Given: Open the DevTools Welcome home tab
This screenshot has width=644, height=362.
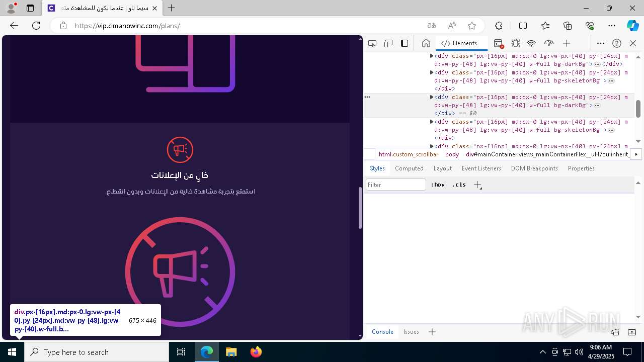Looking at the screenshot, I should (x=426, y=43).
